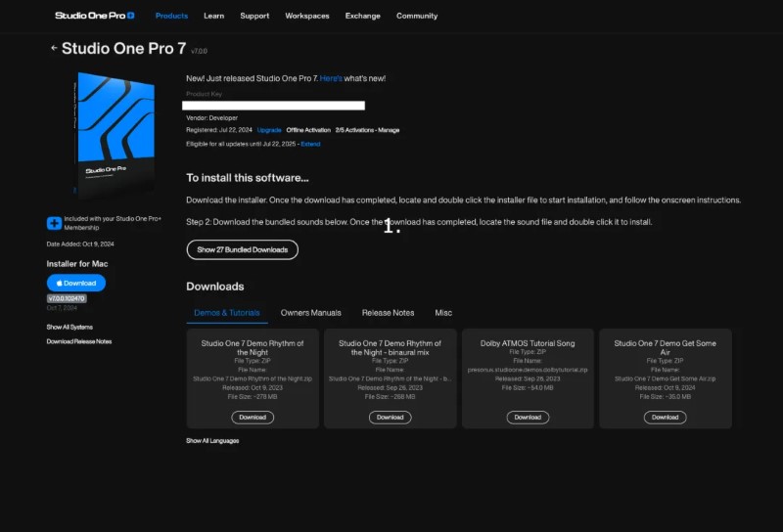This screenshot has width=783, height=532.
Task: Click the Product Key field
Action: coord(273,106)
